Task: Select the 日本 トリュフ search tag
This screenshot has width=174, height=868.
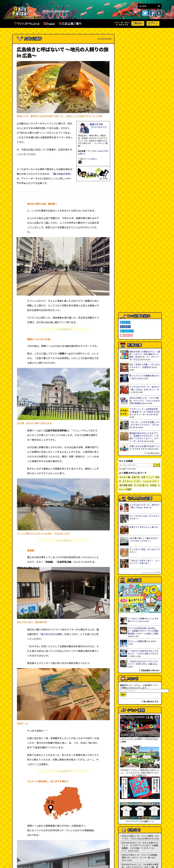Action: pos(148,477)
